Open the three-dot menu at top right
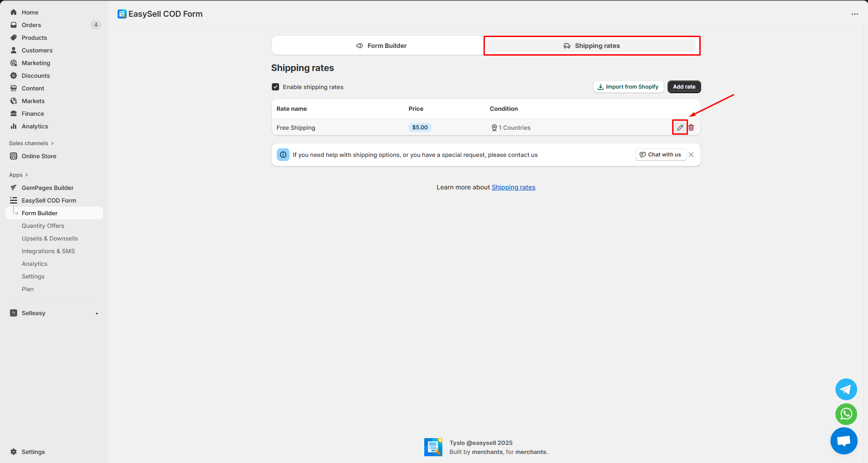 pyautogui.click(x=854, y=14)
